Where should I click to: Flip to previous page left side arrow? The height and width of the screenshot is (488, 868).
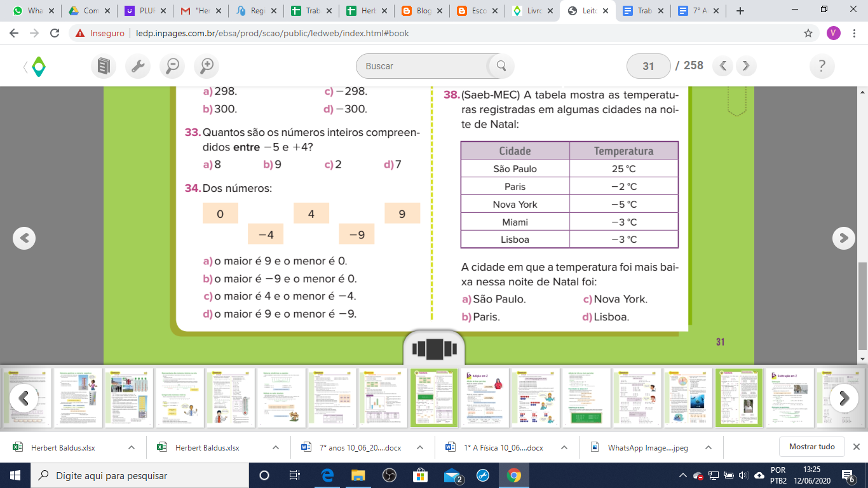click(x=24, y=238)
